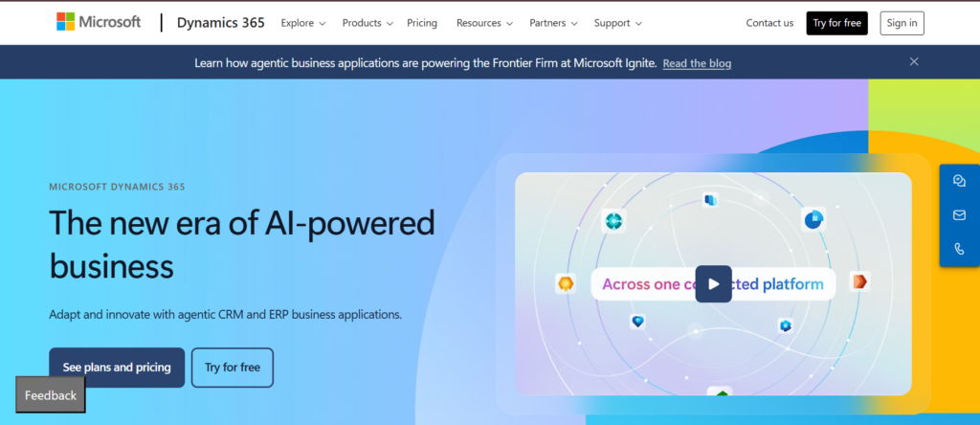
Task: Click See plans and pricing button
Action: click(117, 368)
